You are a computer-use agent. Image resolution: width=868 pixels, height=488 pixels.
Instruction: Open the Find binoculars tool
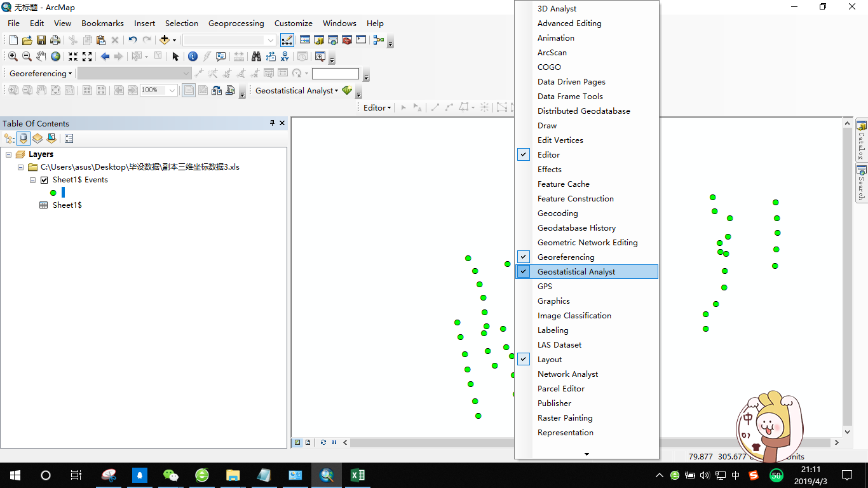(x=256, y=57)
